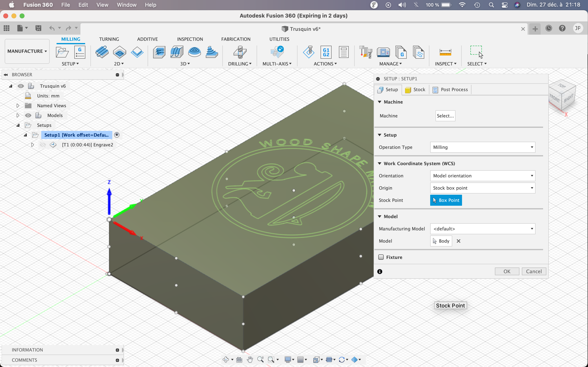Enable the Fixture checkbox
The height and width of the screenshot is (367, 588).
pyautogui.click(x=381, y=257)
